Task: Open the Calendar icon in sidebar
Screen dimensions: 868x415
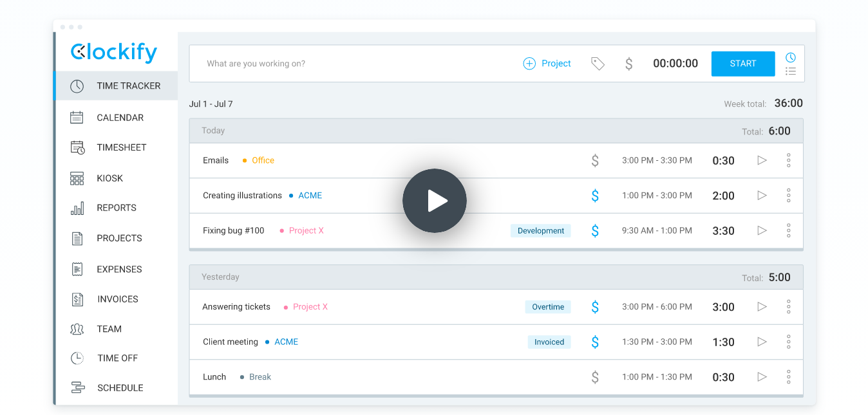Action: pos(77,118)
